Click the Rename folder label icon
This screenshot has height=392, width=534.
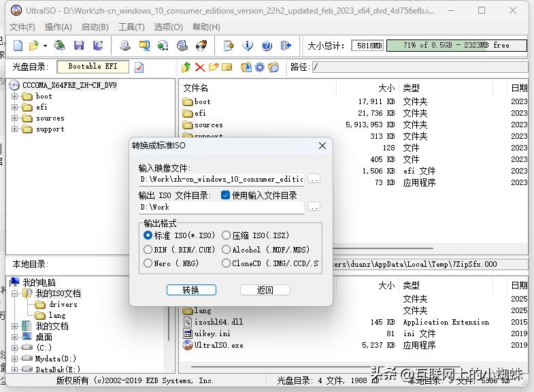[x=227, y=67]
